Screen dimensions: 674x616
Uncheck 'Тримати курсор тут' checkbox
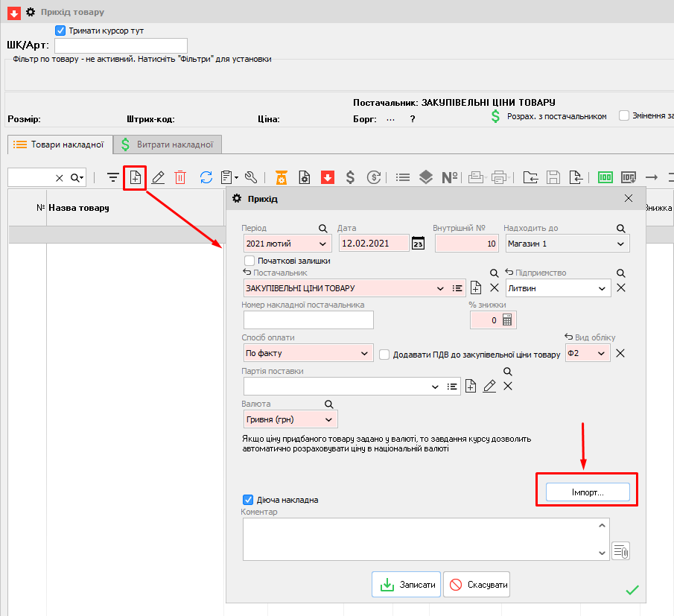(x=61, y=31)
